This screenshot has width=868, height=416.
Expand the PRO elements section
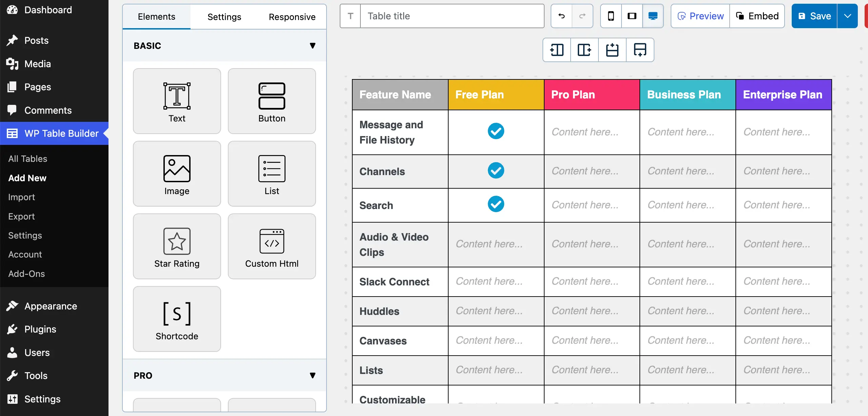[312, 376]
